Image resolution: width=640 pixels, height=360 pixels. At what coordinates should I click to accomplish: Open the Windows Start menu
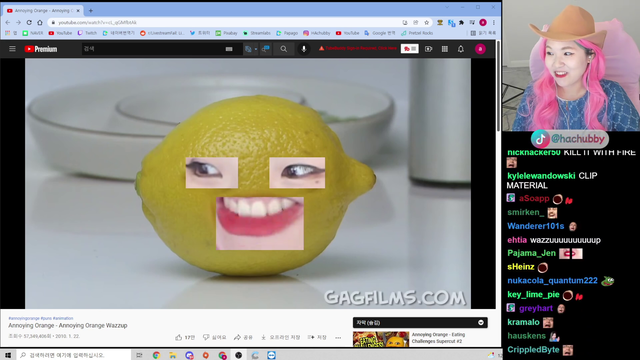coord(8,355)
